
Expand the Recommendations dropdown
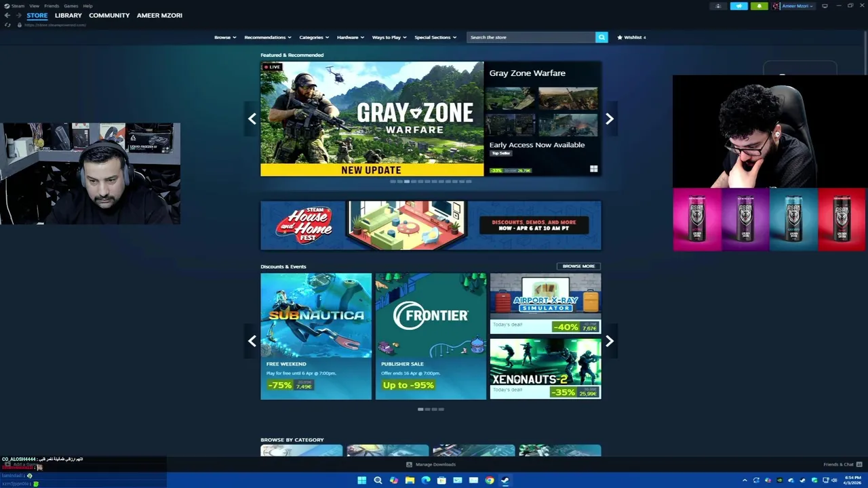tap(268, 37)
